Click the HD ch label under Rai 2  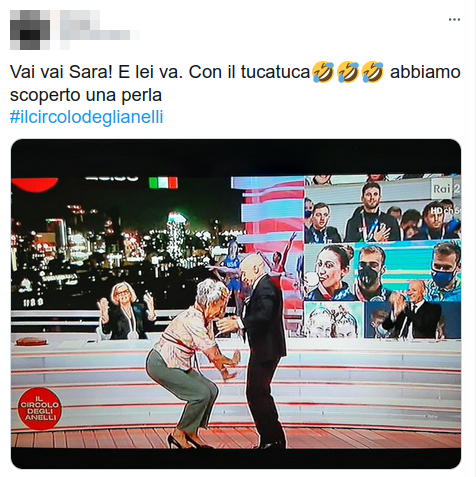click(445, 211)
